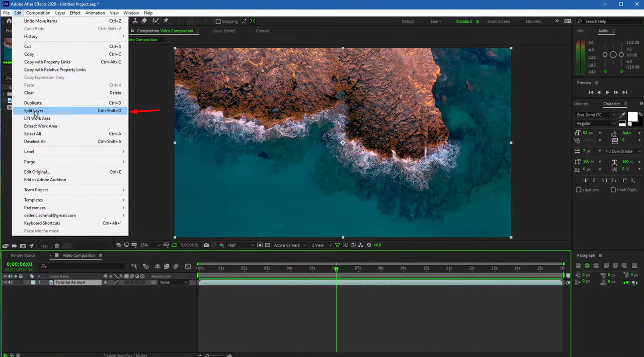Image resolution: width=644 pixels, height=357 pixels.
Task: Toggle Shy layers hide button in timeline
Action: tap(157, 266)
